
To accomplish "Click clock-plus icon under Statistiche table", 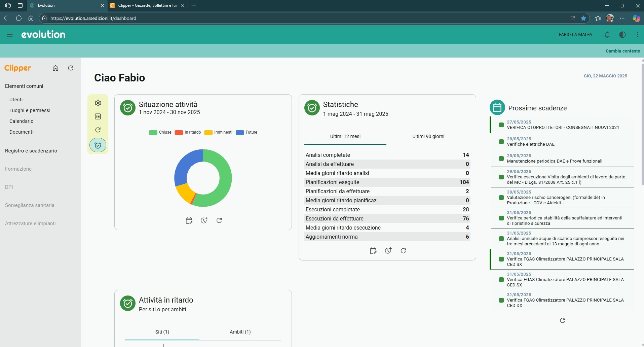I will pos(388,251).
